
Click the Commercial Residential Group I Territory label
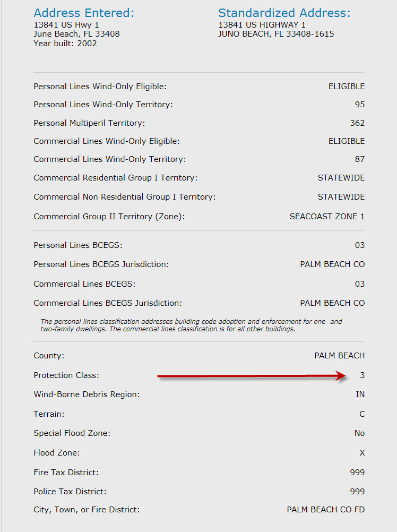[115, 178]
